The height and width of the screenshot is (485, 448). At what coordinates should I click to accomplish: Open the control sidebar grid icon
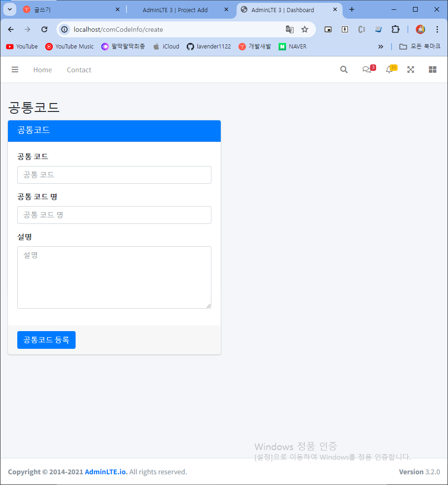tap(433, 69)
